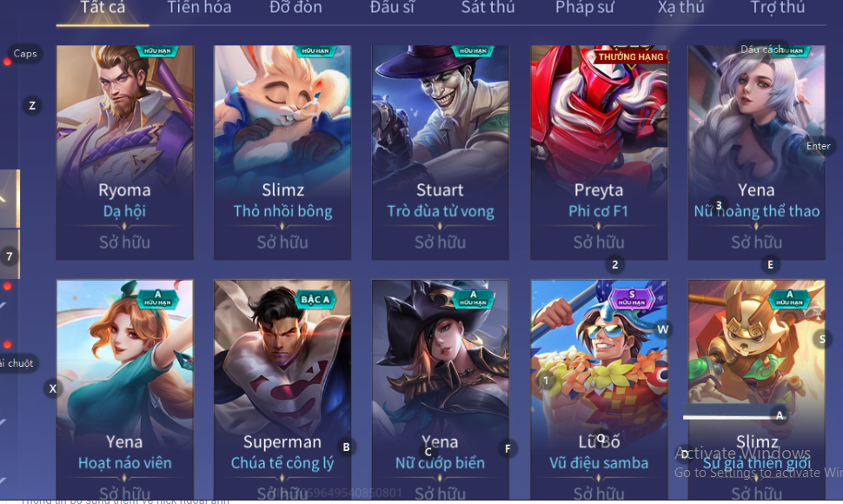
Task: Select the Đấu sĩ category tab
Action: (392, 8)
